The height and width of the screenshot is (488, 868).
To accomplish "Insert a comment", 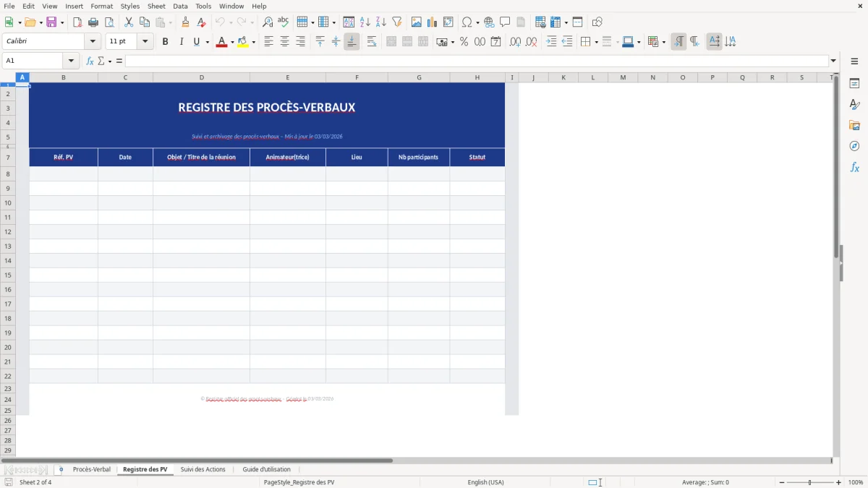I will pos(506,22).
